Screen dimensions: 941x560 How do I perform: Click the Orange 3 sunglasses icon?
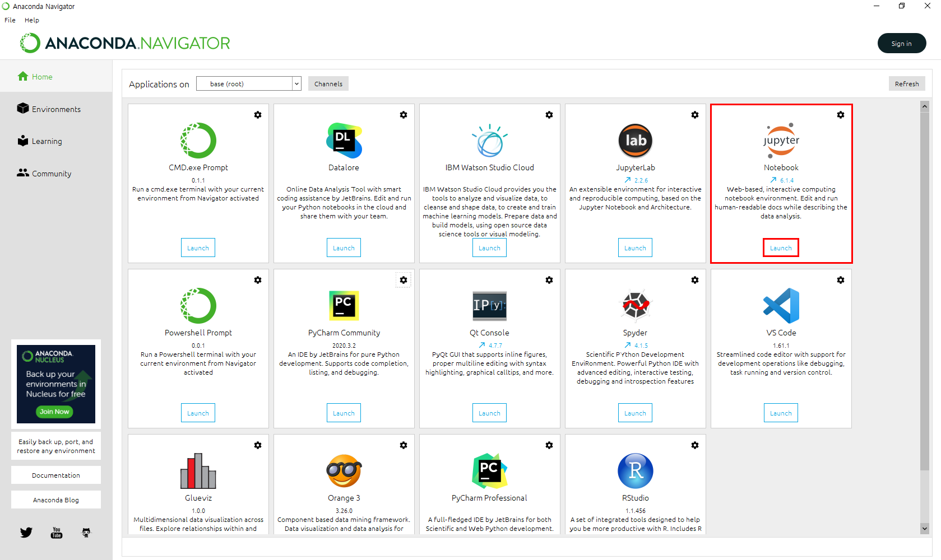pyautogui.click(x=344, y=471)
